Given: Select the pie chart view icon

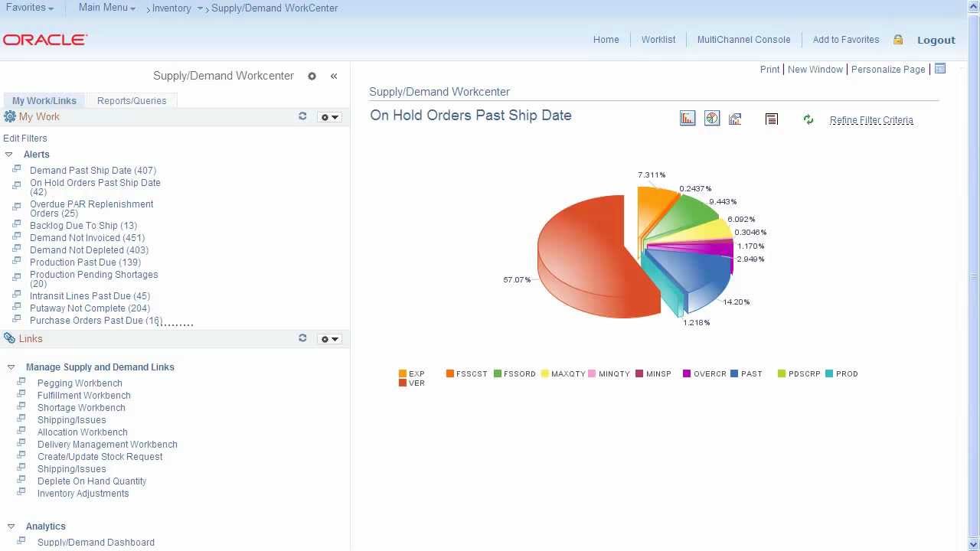Looking at the screenshot, I should [x=712, y=118].
